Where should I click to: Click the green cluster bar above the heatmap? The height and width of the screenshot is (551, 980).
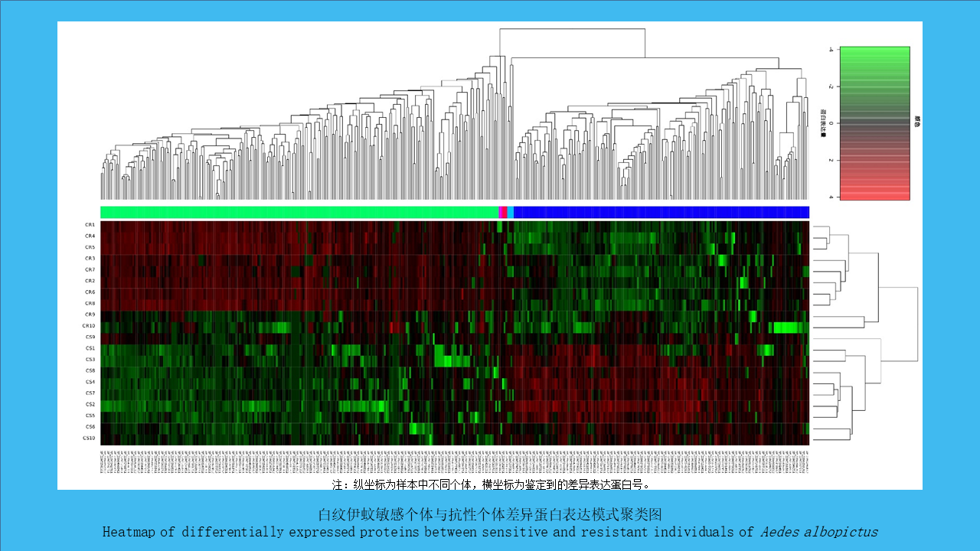299,212
